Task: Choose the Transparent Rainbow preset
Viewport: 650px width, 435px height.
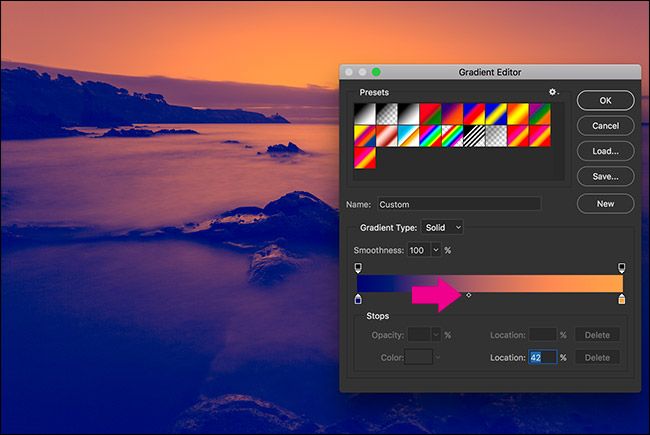Action: coord(452,136)
